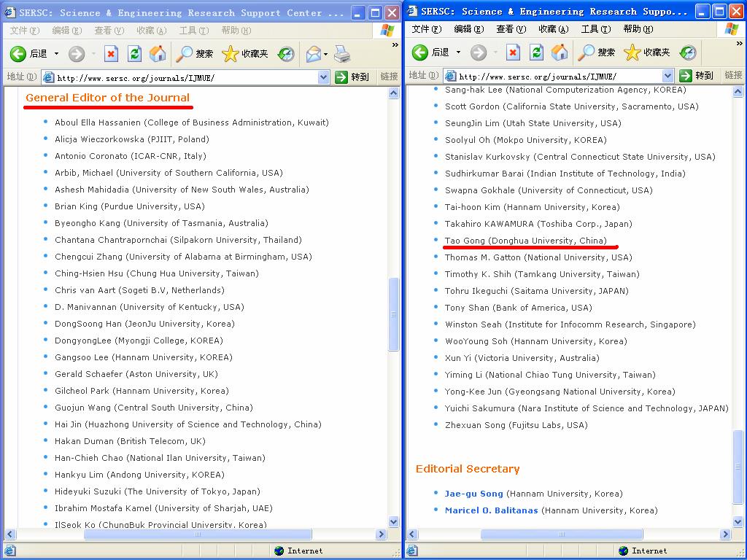The width and height of the screenshot is (747, 560).
Task: Click scroll up arrow in right window
Action: click(x=738, y=91)
